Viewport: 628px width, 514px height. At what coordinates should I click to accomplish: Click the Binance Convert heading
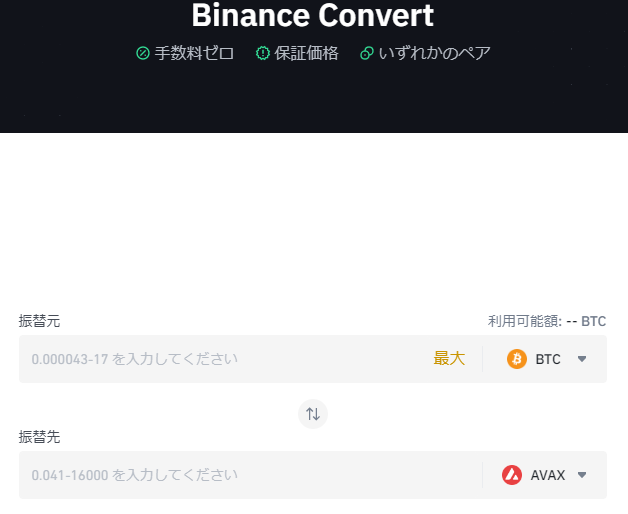[313, 15]
